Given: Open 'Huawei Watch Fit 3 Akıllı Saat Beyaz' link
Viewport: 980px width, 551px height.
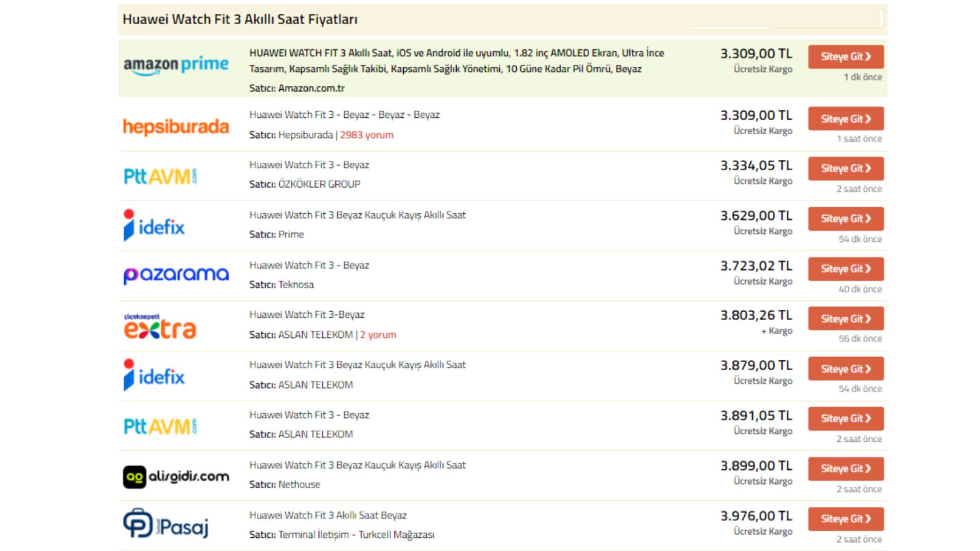Looking at the screenshot, I should (x=328, y=515).
